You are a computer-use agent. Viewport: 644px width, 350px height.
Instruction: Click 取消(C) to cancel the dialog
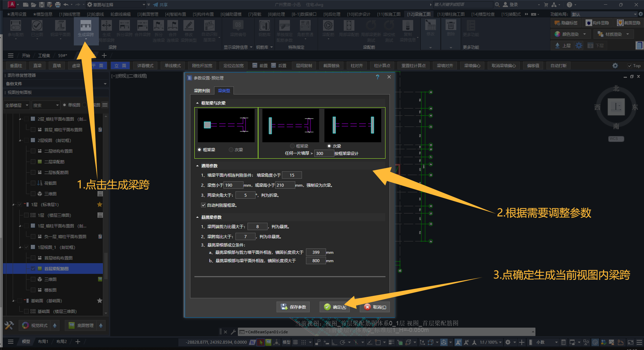click(375, 307)
